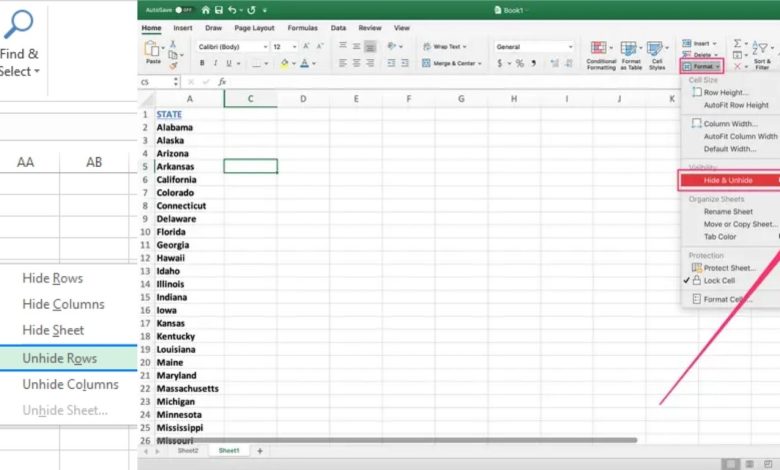Click the Align Left icon
The width and height of the screenshot is (780, 470).
[x=343, y=63]
